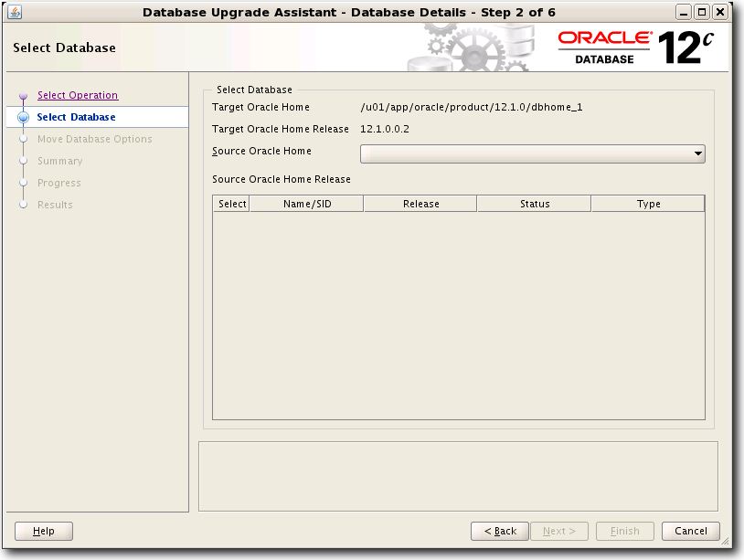744x560 pixels.
Task: Sort by the Name/SID column header
Action: pyautogui.click(x=307, y=204)
